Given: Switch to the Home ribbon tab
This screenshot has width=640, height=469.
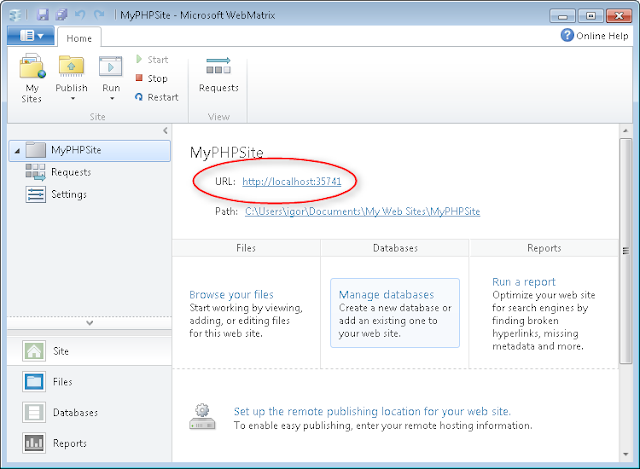Looking at the screenshot, I should coord(79,38).
